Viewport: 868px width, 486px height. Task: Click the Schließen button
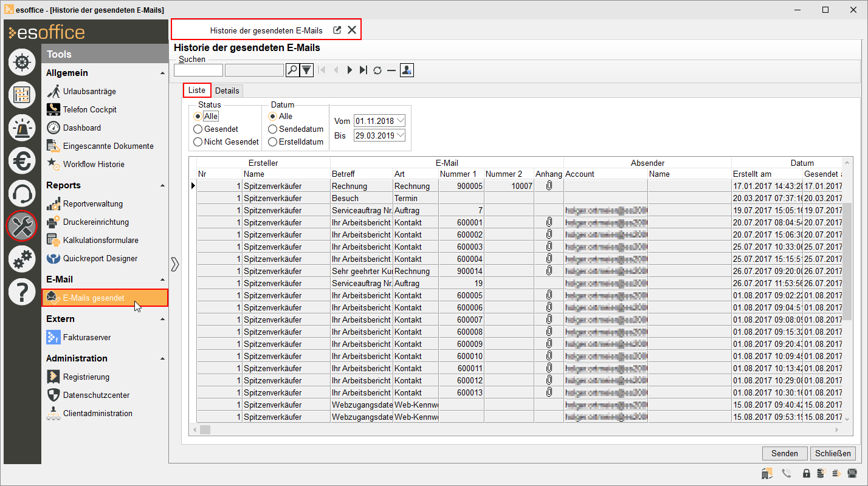pyautogui.click(x=833, y=453)
